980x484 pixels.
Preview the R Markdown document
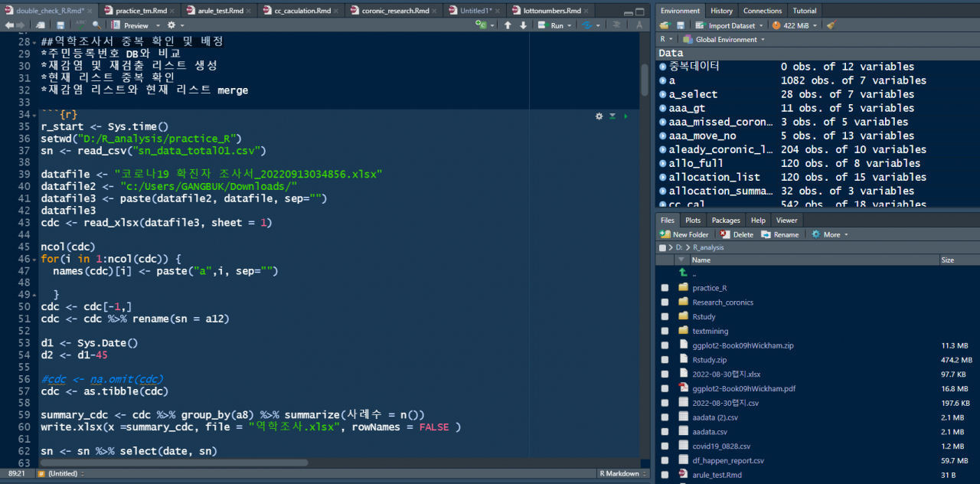[x=130, y=25]
